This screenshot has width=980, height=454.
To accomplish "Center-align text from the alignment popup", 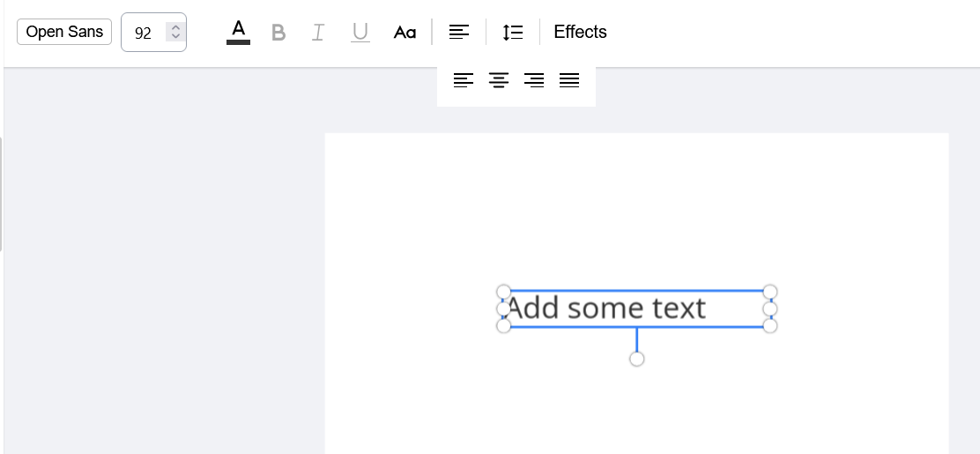I will 498,80.
